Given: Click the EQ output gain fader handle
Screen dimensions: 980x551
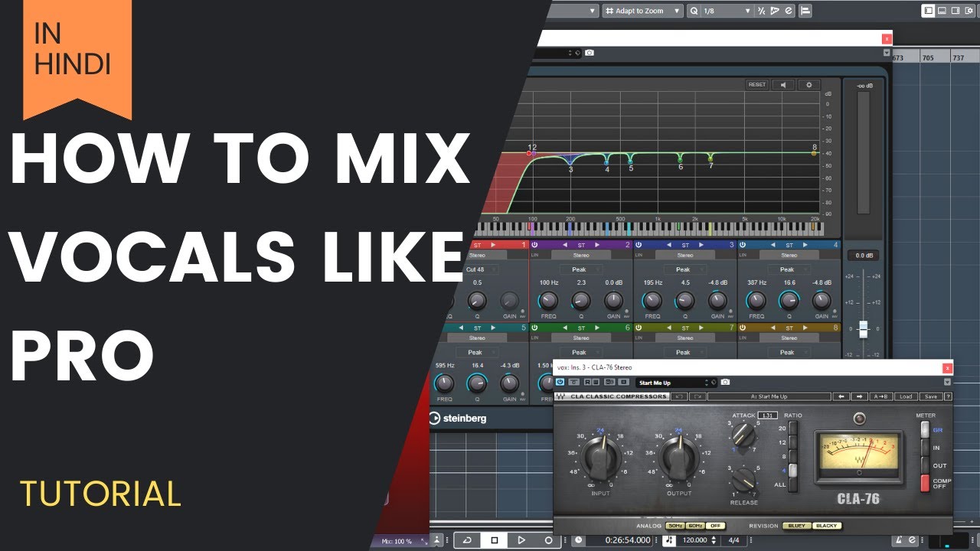Looking at the screenshot, I should click(x=863, y=328).
